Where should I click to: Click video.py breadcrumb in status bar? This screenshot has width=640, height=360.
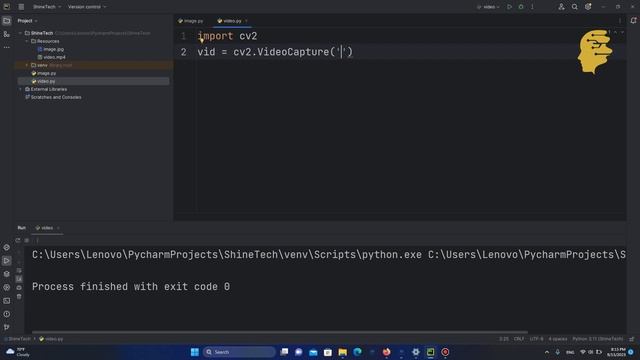click(51, 339)
